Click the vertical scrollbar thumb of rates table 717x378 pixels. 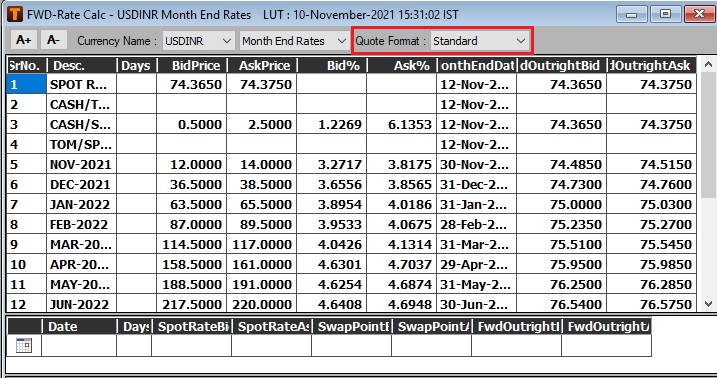point(708,136)
